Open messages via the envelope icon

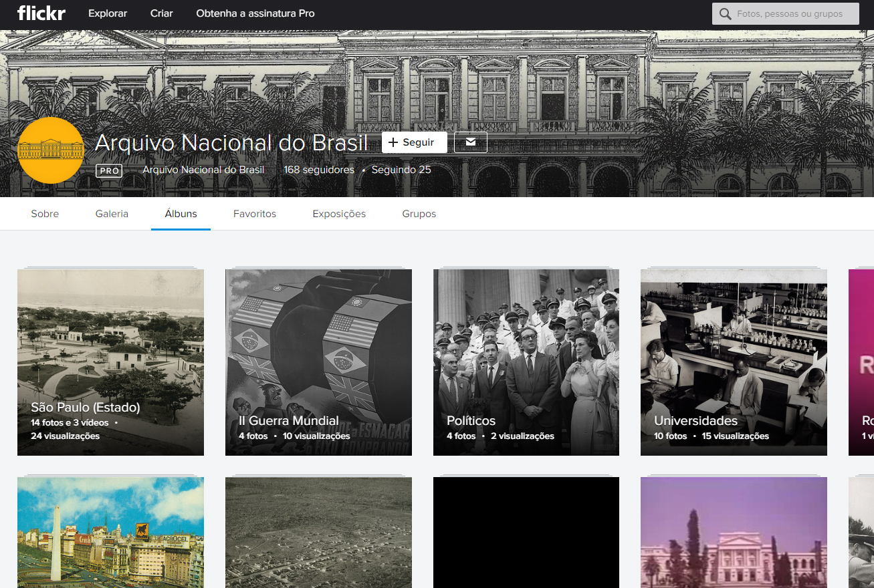tap(470, 142)
